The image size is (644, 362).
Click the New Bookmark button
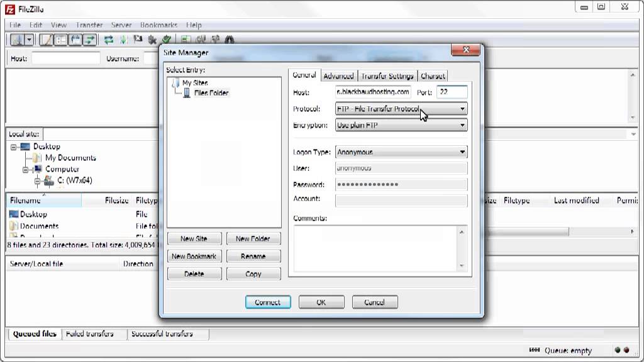pos(194,256)
